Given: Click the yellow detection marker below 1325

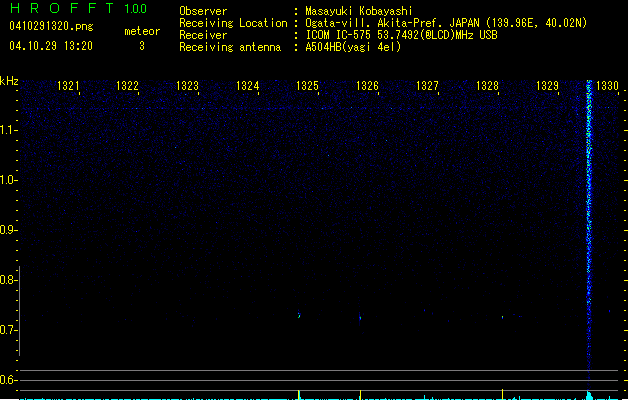Looking at the screenshot, I should (299, 394).
